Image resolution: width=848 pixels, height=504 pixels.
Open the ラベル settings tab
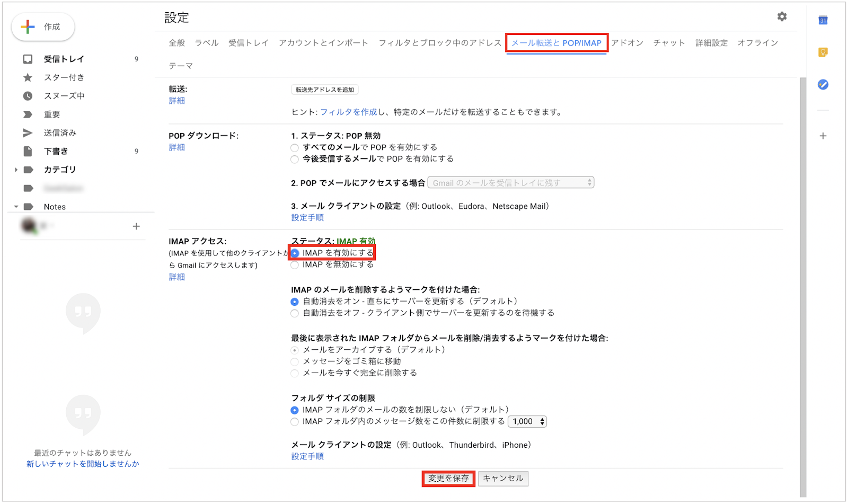tap(206, 43)
